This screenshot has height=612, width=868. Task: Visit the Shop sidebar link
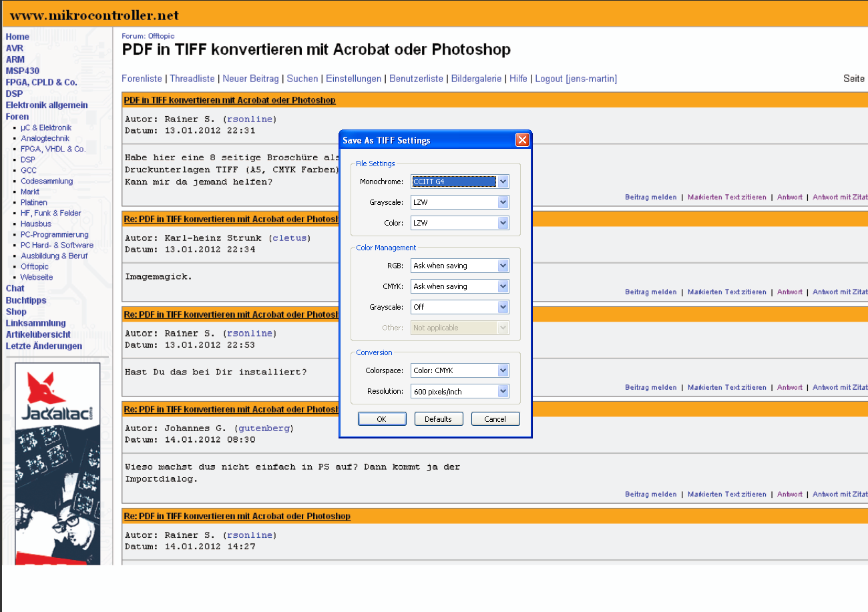click(x=16, y=312)
